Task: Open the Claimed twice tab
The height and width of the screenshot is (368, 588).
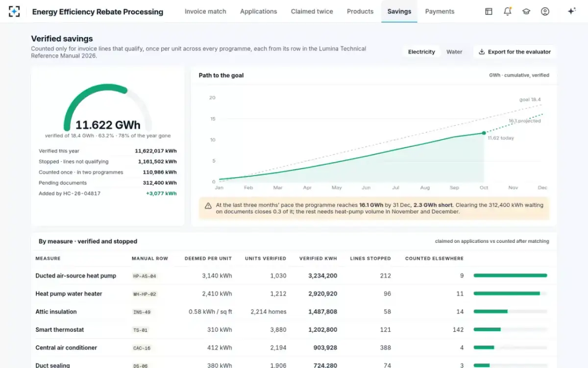Action: (312, 11)
